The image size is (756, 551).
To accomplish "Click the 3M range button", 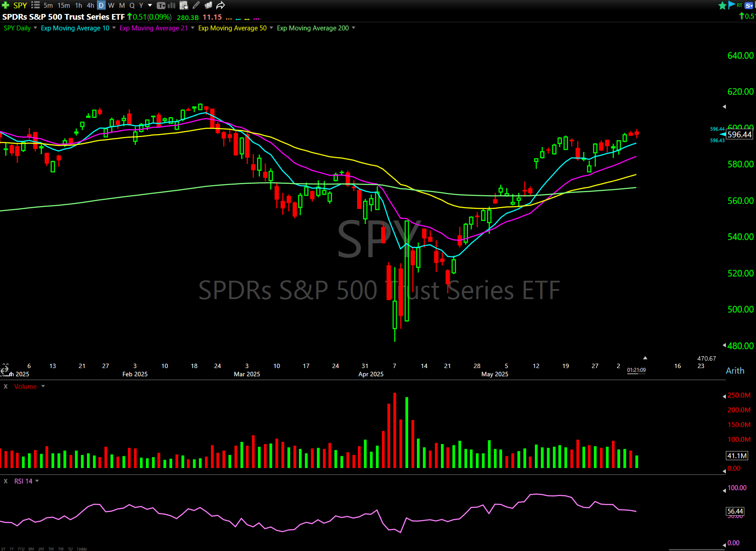I will click(x=41, y=549).
